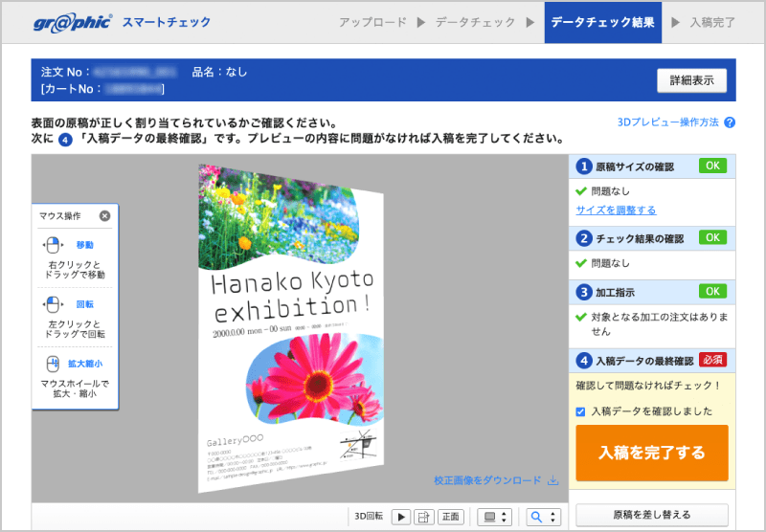Toggle the 入稿データを確認しました checkbox

(580, 411)
